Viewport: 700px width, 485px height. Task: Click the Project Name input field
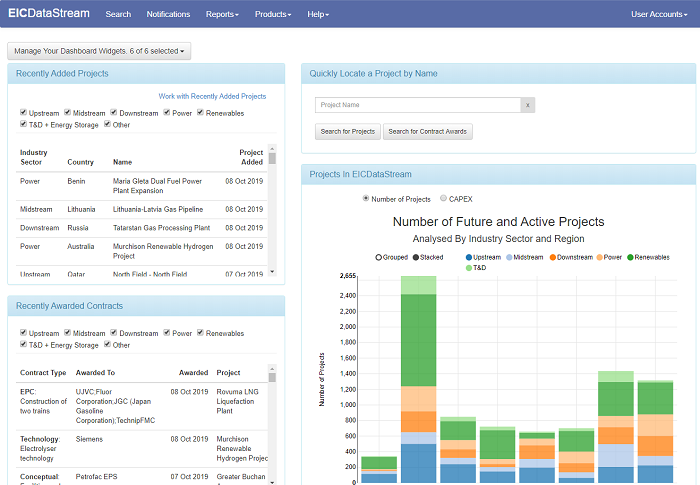(x=418, y=105)
